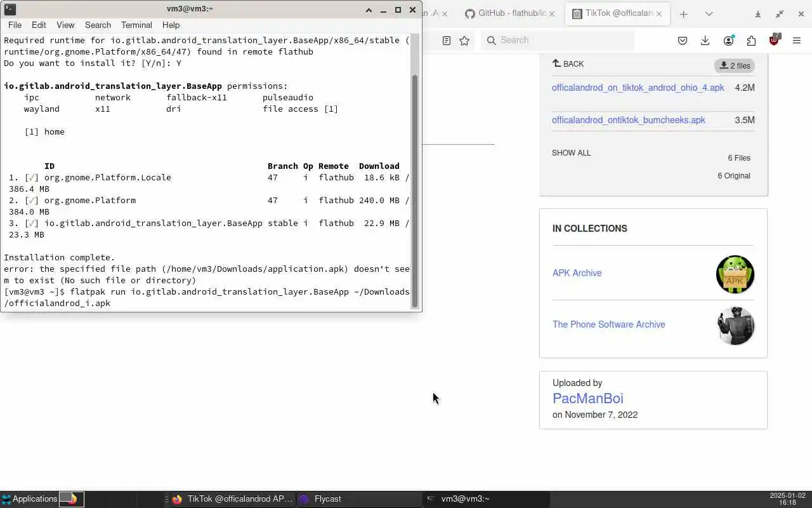The height and width of the screenshot is (508, 812).
Task: Expand the list all tabs dropdown
Action: pos(709,13)
